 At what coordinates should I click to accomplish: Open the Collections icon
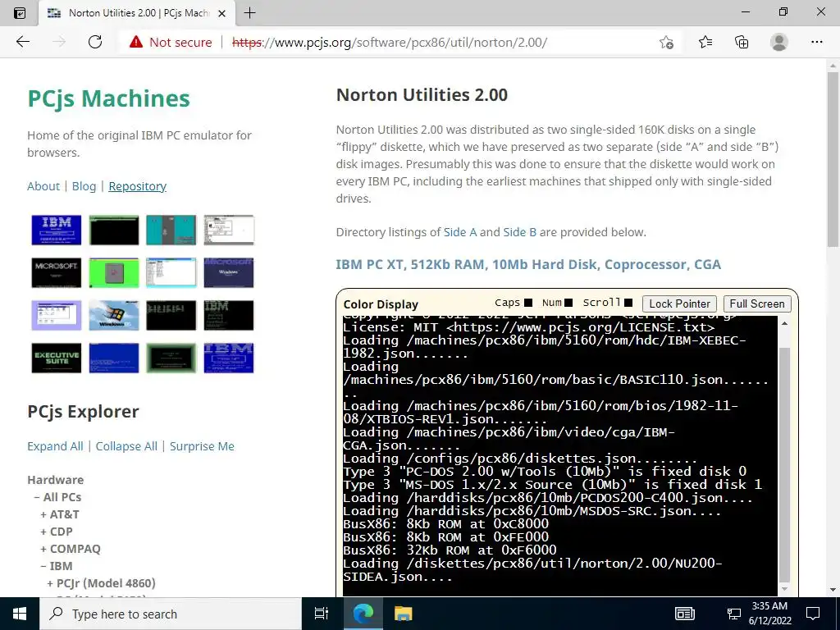[742, 42]
